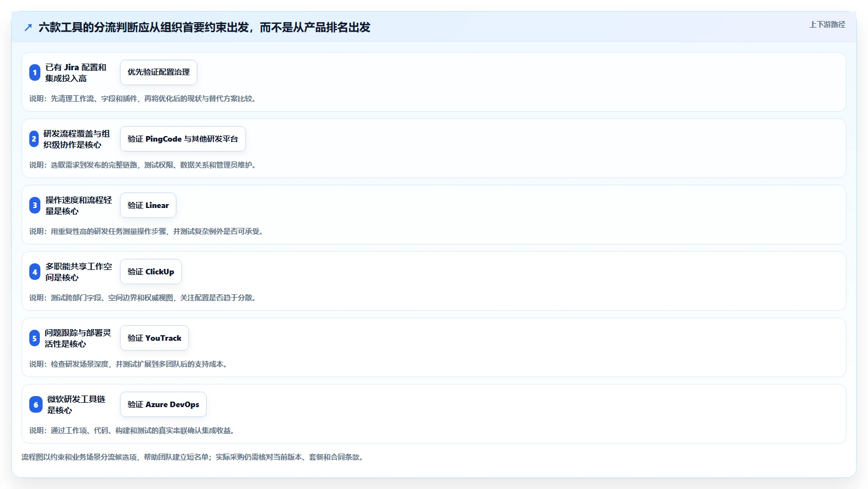
Task: Click 验证 PingCode 与其他研发平台 button
Action: point(183,139)
